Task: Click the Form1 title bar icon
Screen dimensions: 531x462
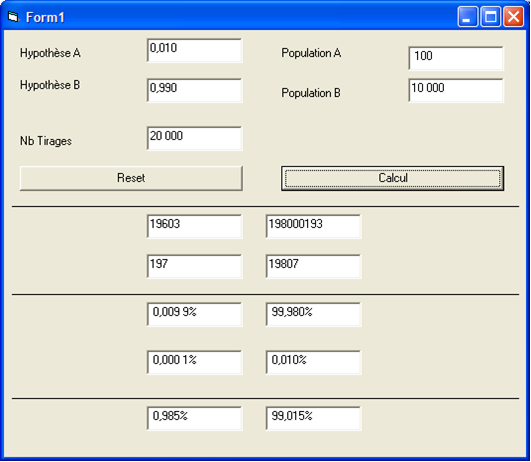Action: click(13, 17)
